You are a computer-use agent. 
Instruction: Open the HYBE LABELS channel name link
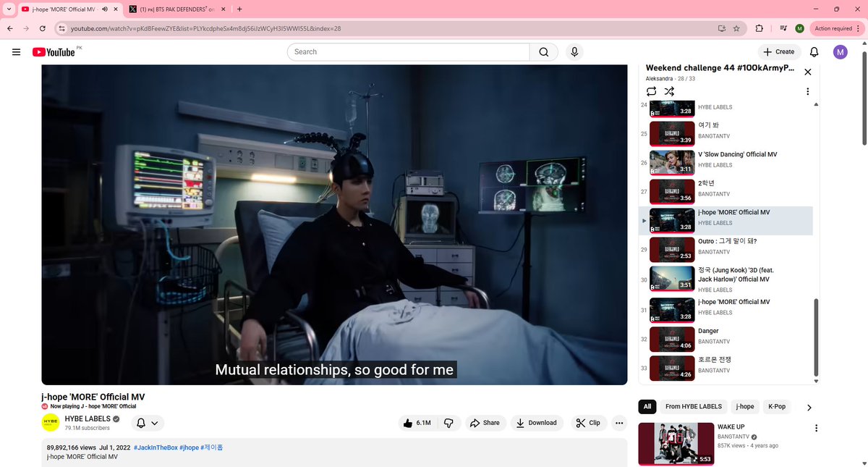coord(88,419)
